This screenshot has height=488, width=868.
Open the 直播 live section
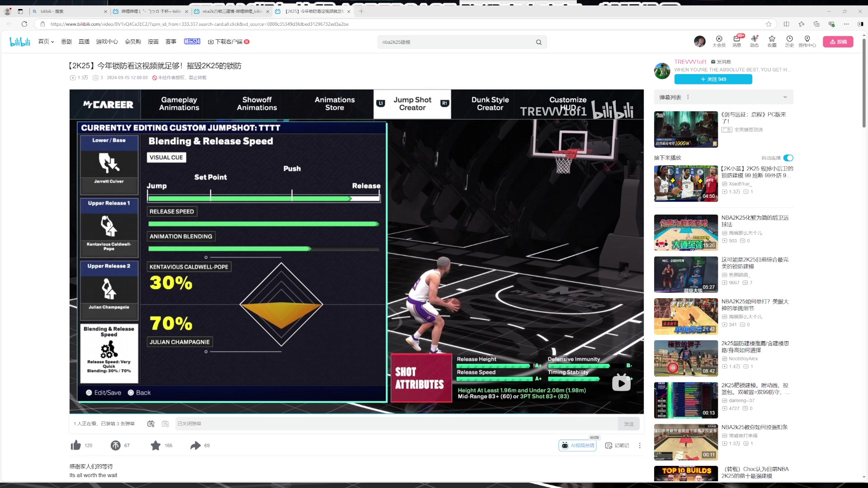[x=84, y=42]
